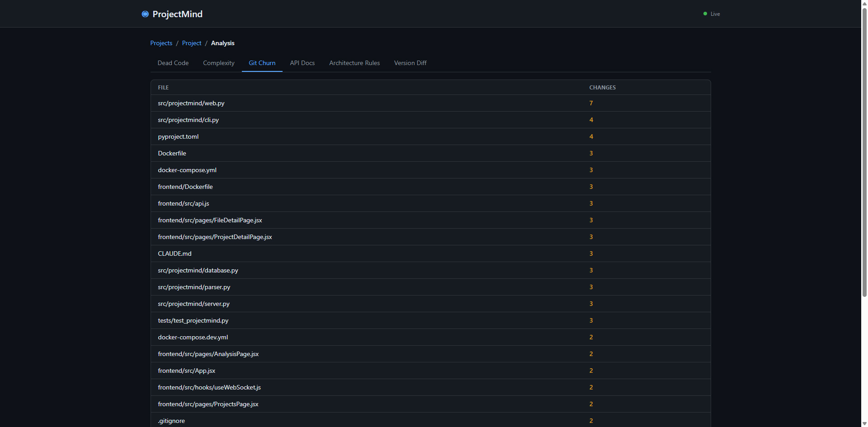
Task: Click the frontend/src/api.js row
Action: 183,203
